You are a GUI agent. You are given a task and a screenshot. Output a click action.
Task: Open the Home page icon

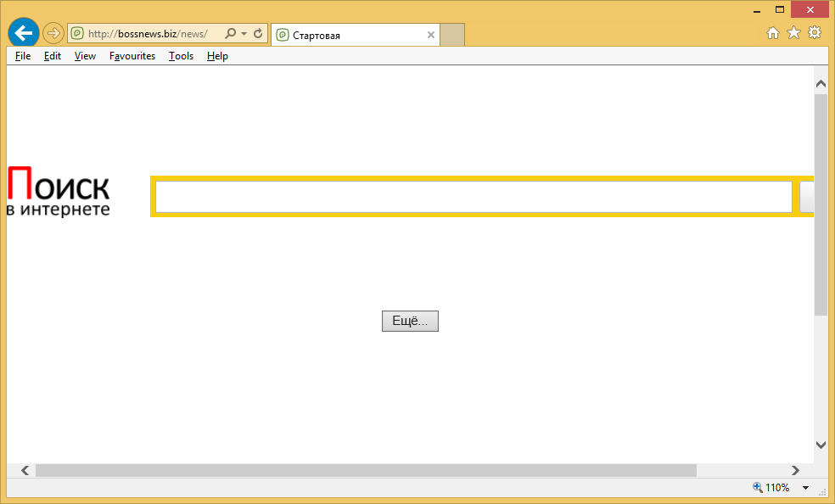pos(773,33)
